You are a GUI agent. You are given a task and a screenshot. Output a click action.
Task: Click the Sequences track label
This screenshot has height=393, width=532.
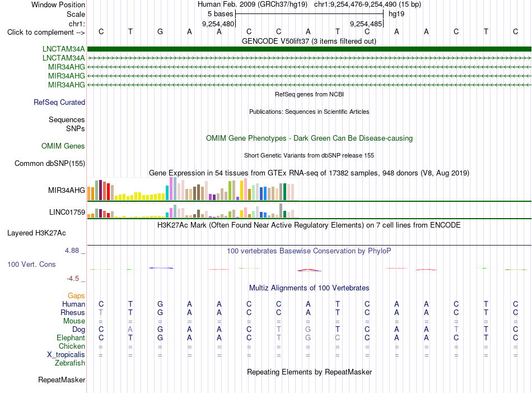pos(67,119)
